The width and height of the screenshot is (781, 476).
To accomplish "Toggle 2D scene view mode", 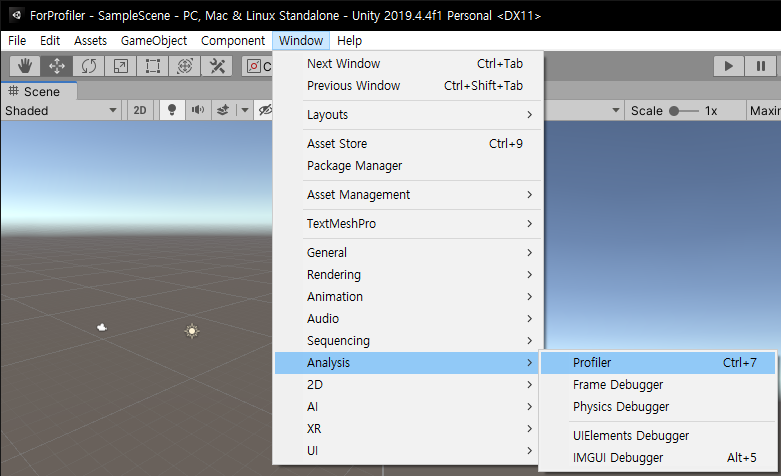I will (x=140, y=110).
